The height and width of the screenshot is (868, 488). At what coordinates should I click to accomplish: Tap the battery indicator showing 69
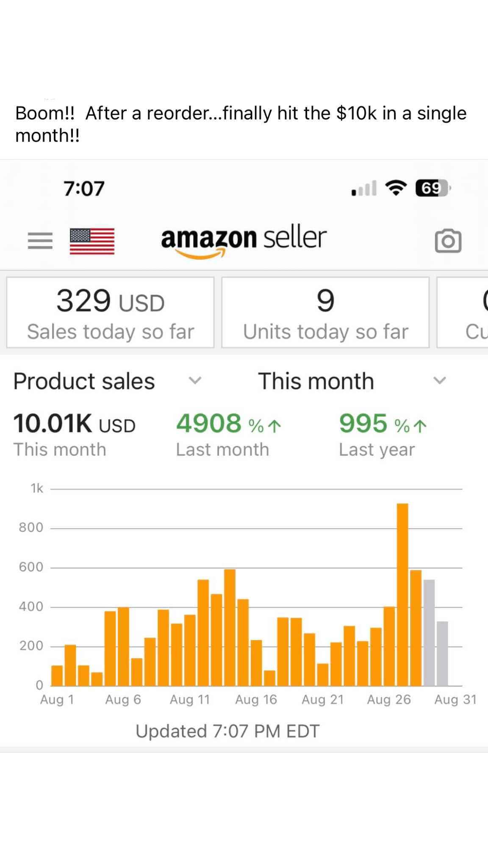coord(432,188)
